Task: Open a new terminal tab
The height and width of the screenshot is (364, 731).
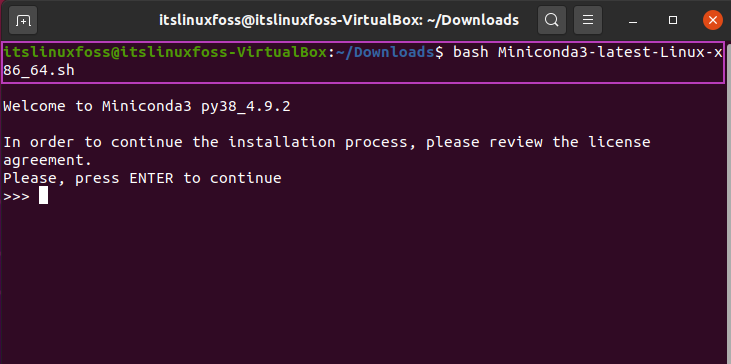Action: pos(22,20)
